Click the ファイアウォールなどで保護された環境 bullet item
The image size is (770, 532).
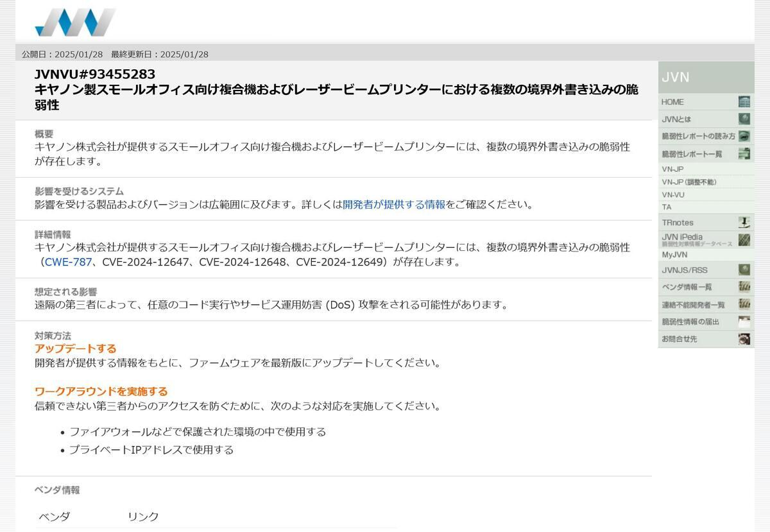point(198,432)
